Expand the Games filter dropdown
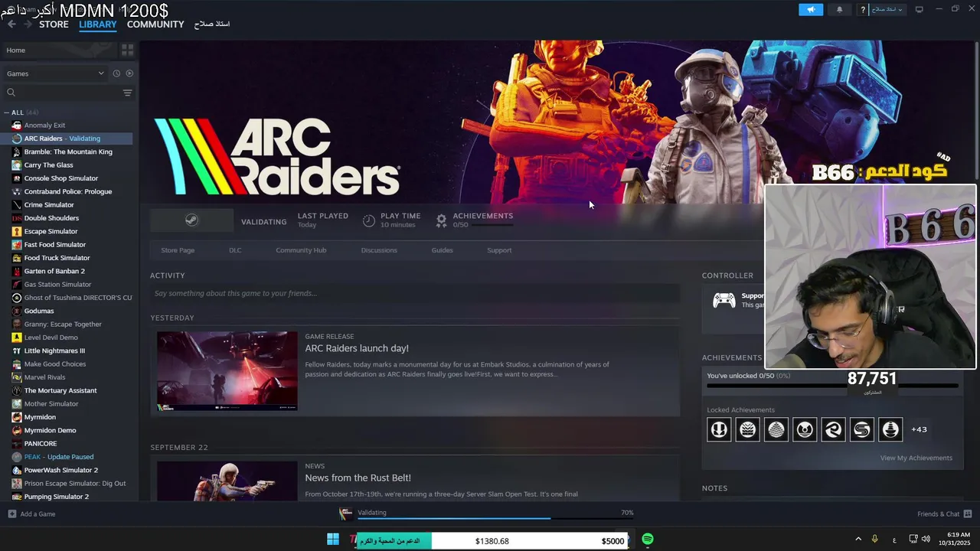 55,73
